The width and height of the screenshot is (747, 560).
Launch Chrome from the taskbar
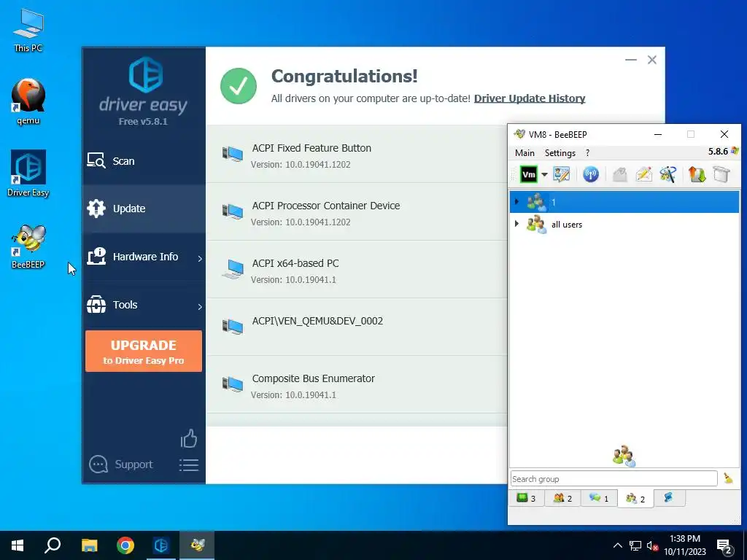(x=125, y=545)
